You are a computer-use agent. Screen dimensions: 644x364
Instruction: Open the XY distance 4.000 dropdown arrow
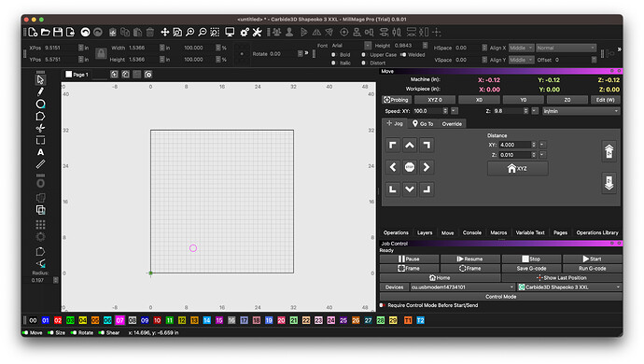542,145
